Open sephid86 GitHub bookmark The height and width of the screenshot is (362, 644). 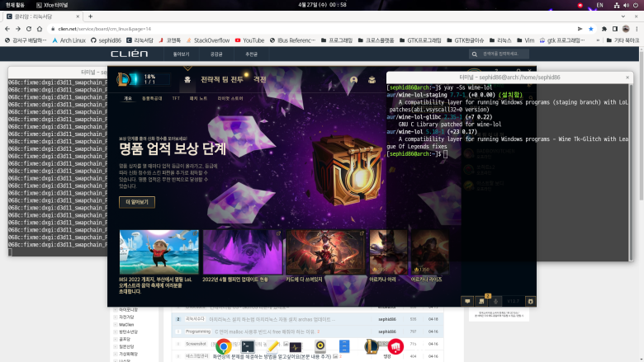point(106,40)
